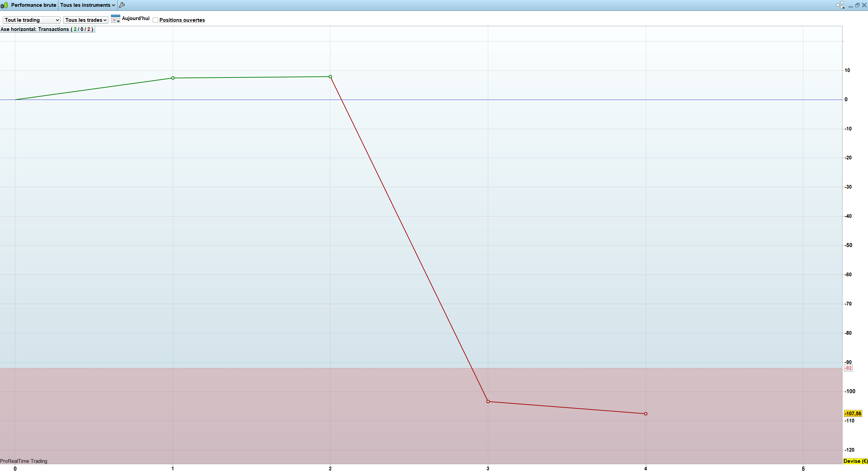Open the calendar date picker icon
Viewport: 868px width, 471px height.
click(x=116, y=19)
